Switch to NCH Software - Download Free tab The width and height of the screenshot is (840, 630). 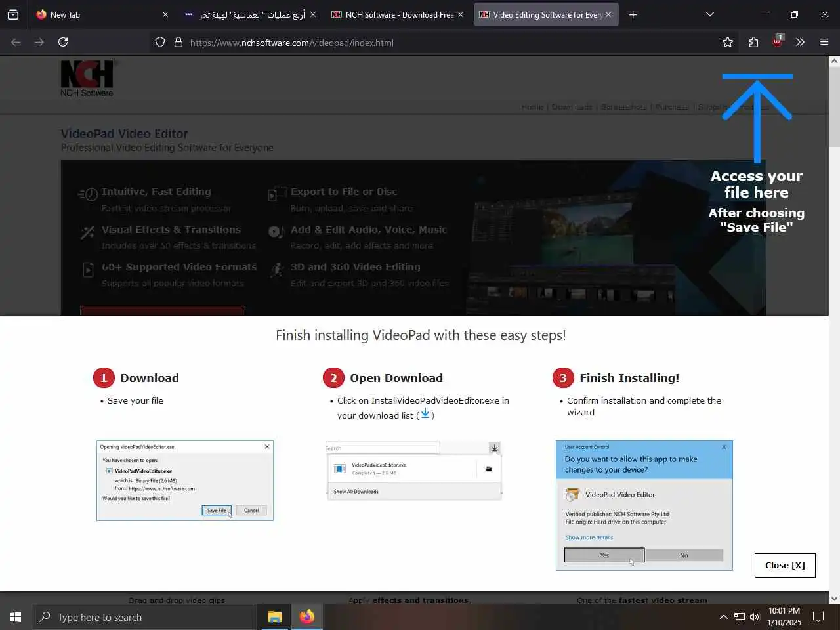pos(398,14)
